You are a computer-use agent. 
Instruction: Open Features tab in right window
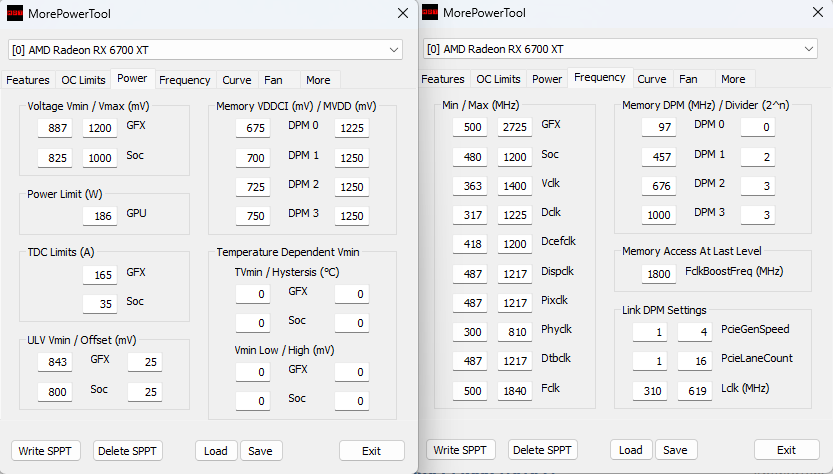(x=443, y=79)
